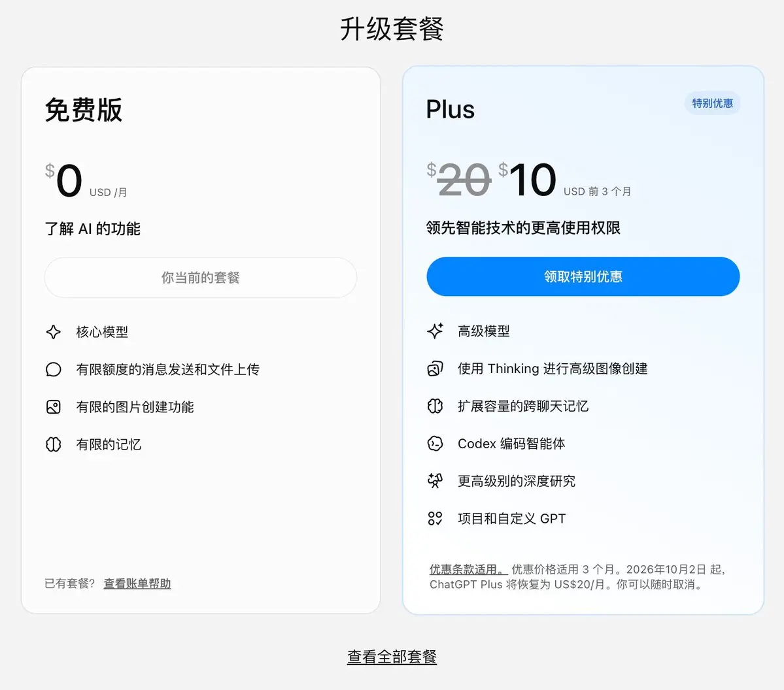The width and height of the screenshot is (784, 690).
Task: Click the image icon for Thinking 高级图像创建
Action: [435, 369]
